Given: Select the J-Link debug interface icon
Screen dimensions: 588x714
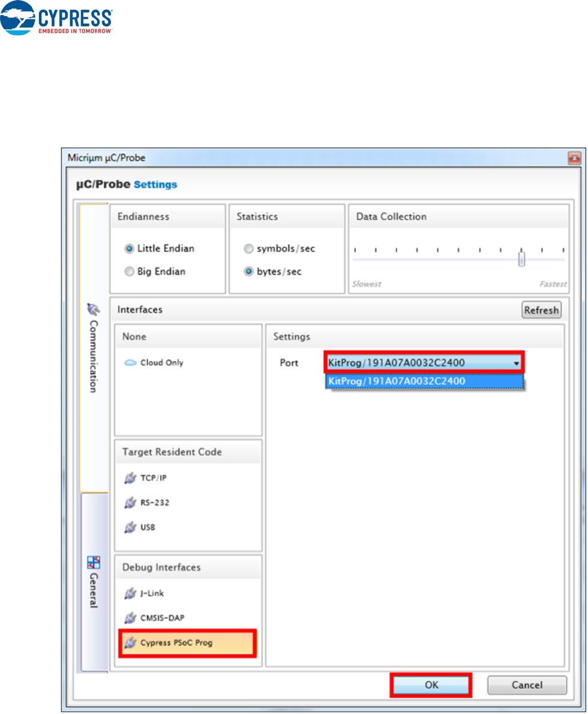Looking at the screenshot, I should click(x=130, y=593).
